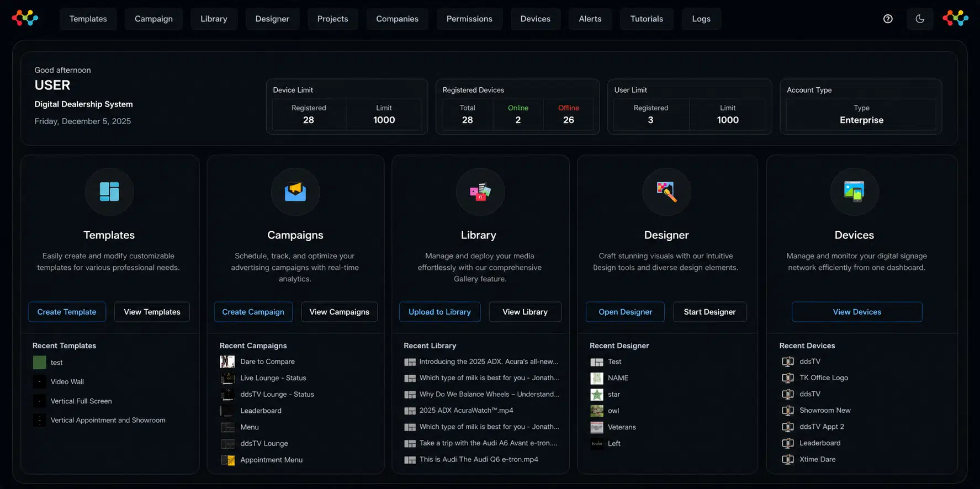Image resolution: width=980 pixels, height=489 pixels.
Task: Open the user profile logo at top right
Action: pos(955,18)
